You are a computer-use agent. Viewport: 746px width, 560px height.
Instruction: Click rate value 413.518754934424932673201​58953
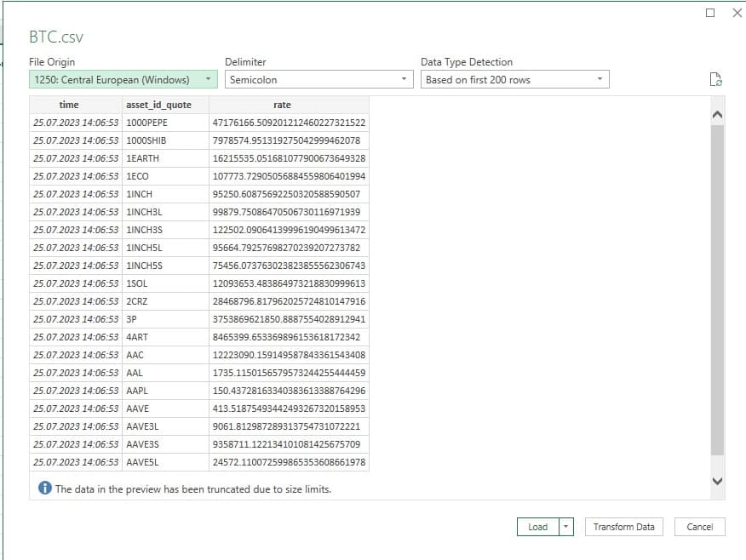(x=289, y=409)
